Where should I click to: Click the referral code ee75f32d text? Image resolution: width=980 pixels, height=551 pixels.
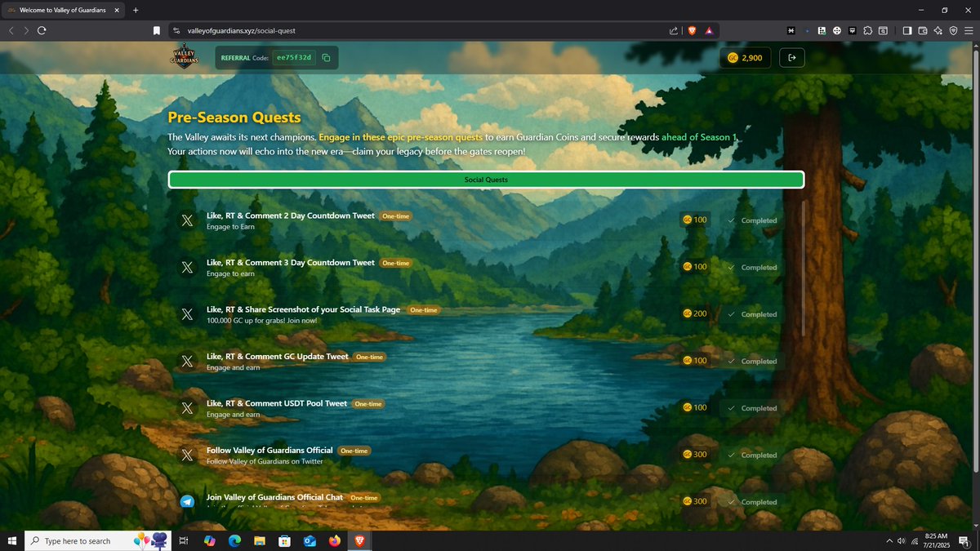[x=294, y=57]
